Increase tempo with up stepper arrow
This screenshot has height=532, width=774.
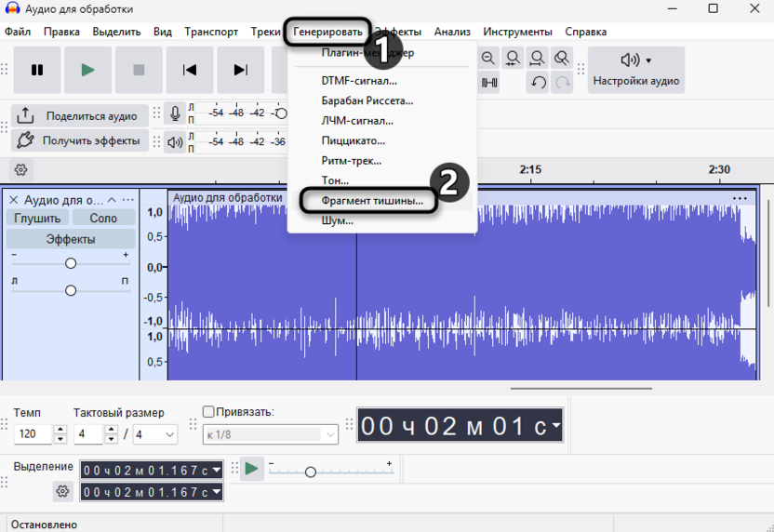pos(60,430)
